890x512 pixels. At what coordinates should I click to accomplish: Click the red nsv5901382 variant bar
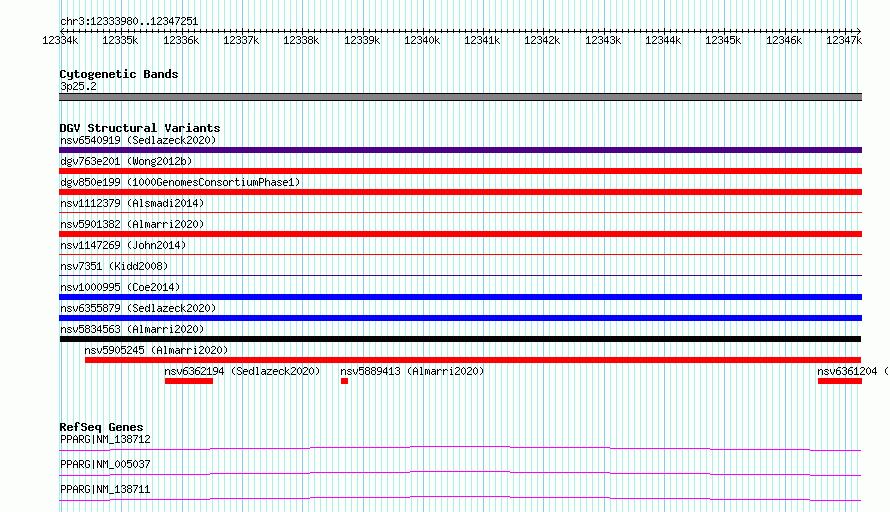tap(460, 234)
